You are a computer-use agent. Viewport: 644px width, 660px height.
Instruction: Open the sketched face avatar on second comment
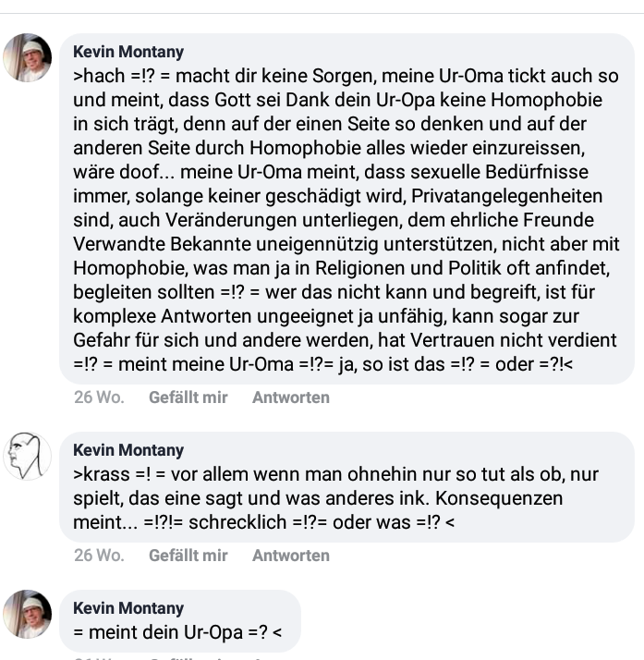(28, 456)
